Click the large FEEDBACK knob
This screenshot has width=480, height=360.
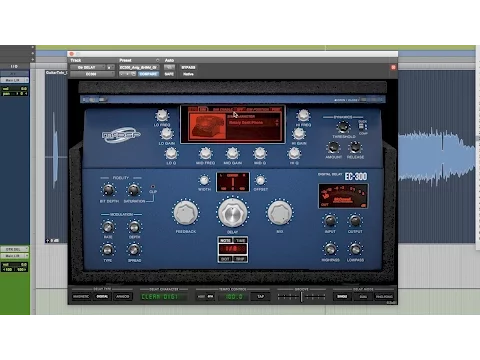tap(186, 213)
